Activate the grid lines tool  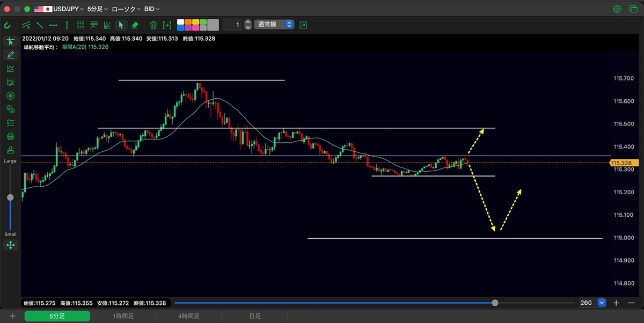[x=80, y=25]
